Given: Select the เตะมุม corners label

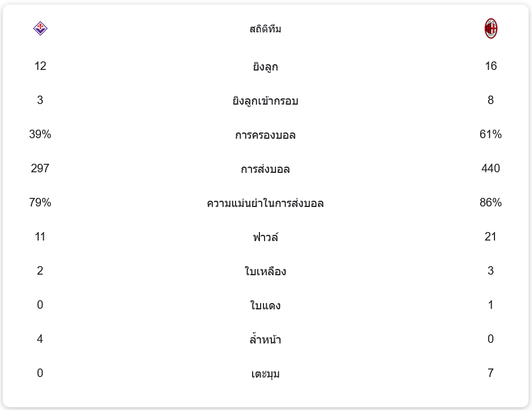Looking at the screenshot, I should [x=265, y=374].
